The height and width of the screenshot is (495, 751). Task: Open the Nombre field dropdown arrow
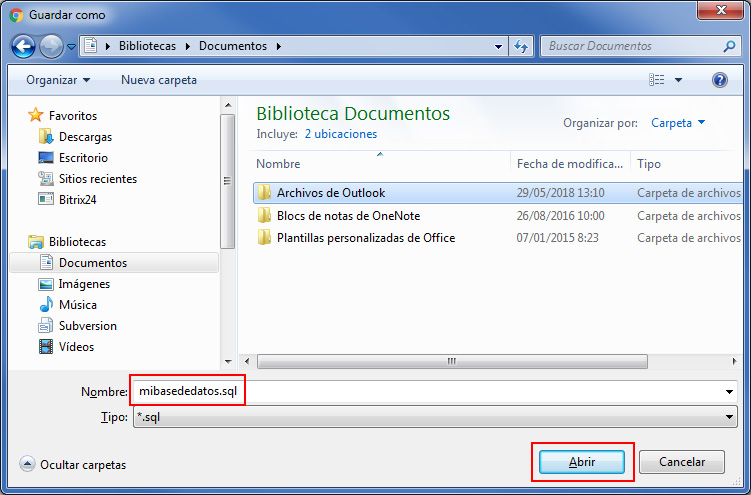coord(729,392)
